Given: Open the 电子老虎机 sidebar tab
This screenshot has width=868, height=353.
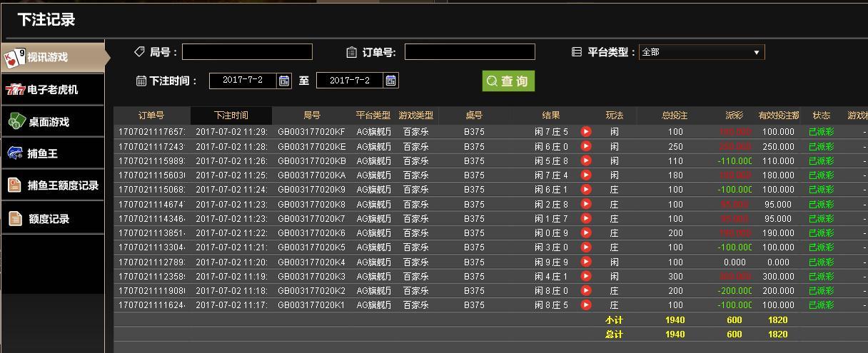Looking at the screenshot, I should point(52,90).
